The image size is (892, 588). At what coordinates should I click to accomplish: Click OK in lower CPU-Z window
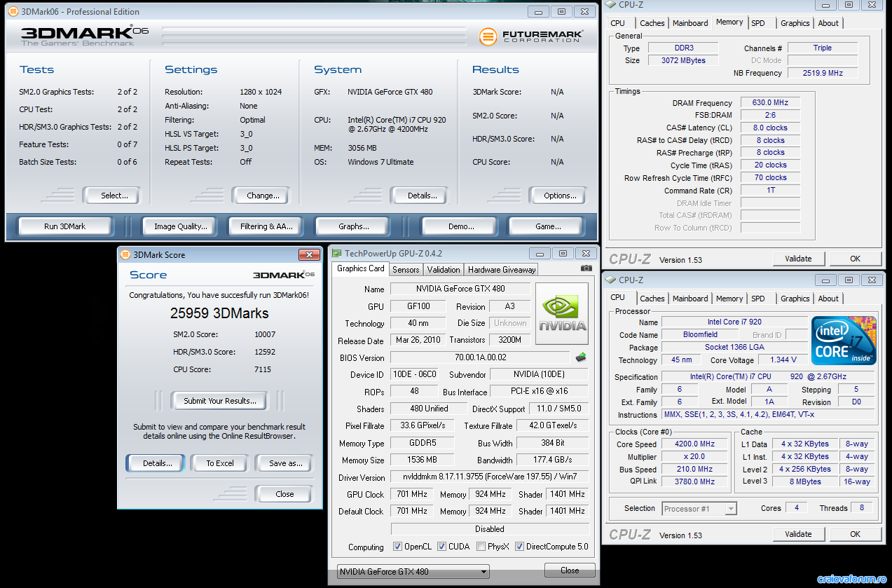click(855, 534)
